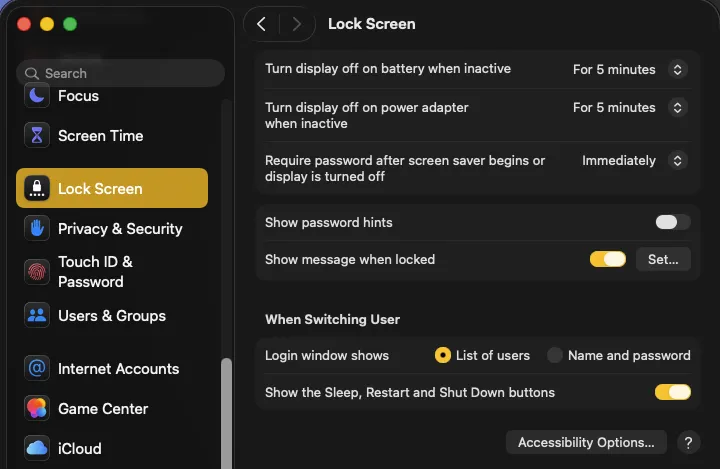Open battery display-off duration dropdown
720x469 pixels.
(630, 70)
